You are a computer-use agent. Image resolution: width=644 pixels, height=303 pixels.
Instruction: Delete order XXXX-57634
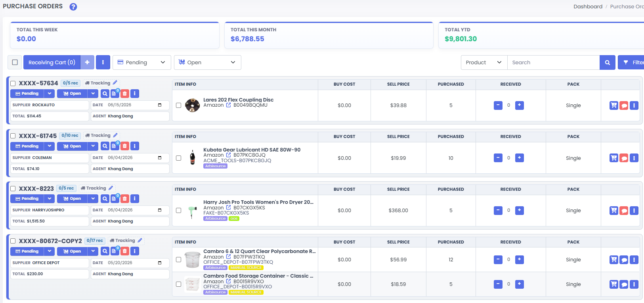124,94
